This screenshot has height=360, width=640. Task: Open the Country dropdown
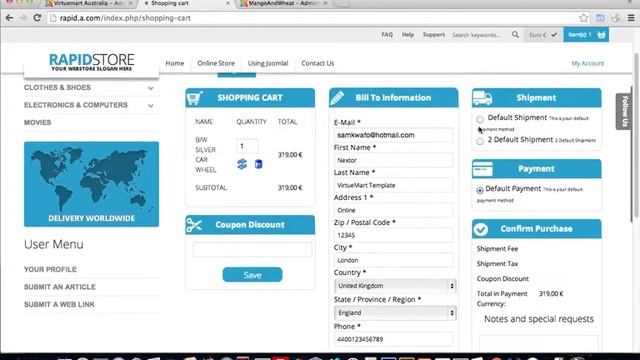(395, 286)
